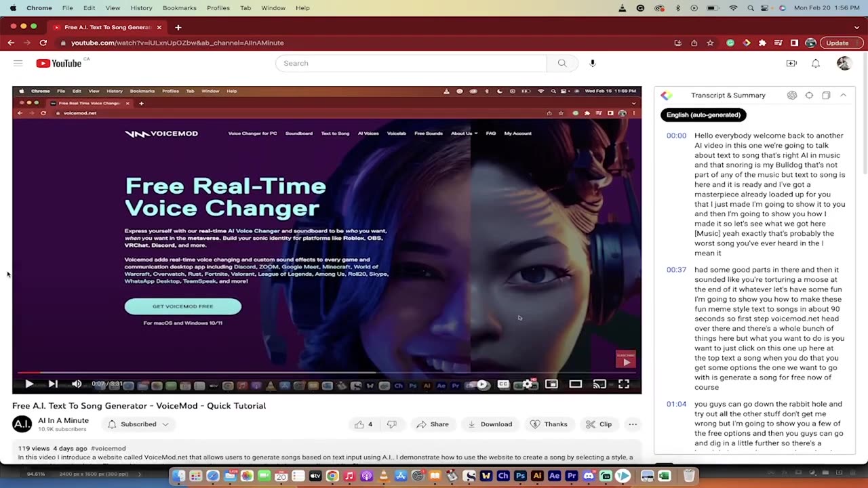This screenshot has width=868, height=488.
Task: Open the YouTube account avatar menu
Action: click(844, 63)
